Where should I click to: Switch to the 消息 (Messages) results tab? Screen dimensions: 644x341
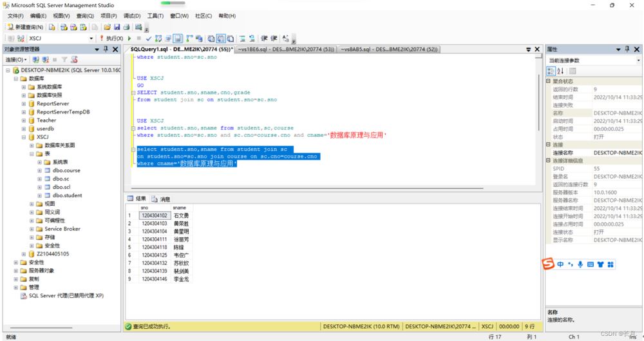(x=161, y=199)
